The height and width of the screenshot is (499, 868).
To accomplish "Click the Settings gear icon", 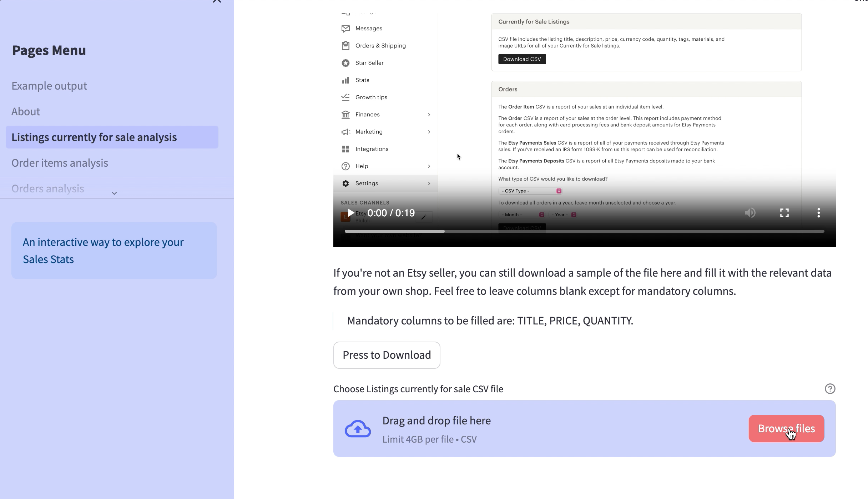I will coord(345,183).
